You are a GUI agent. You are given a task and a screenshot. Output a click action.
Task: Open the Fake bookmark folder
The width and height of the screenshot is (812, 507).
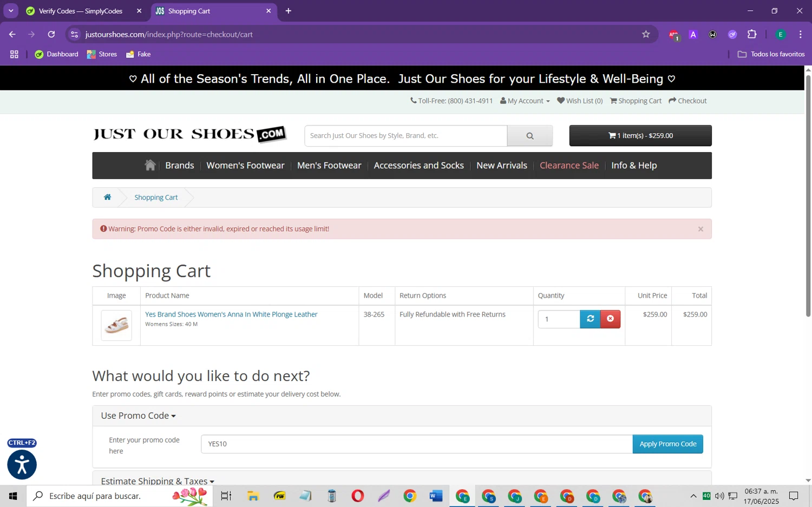click(138, 54)
